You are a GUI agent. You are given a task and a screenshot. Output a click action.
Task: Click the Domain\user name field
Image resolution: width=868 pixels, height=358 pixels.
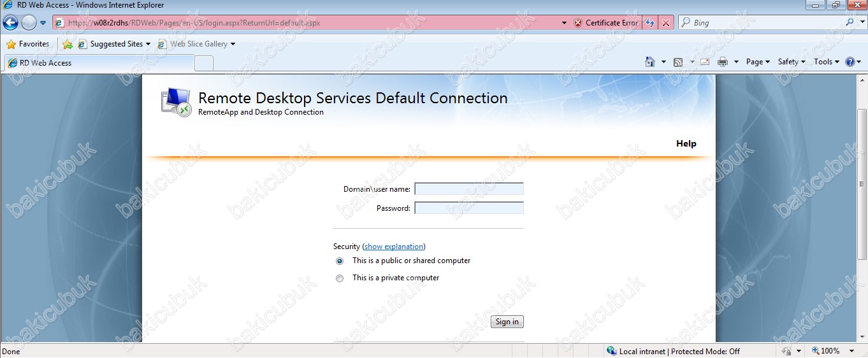469,189
